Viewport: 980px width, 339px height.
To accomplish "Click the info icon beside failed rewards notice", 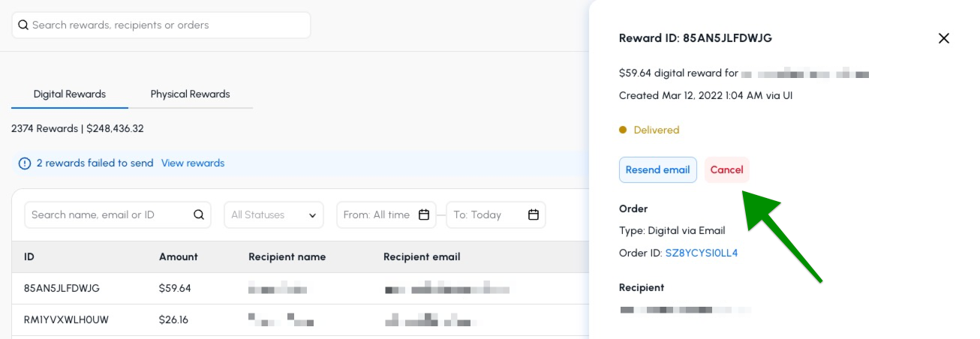I will 25,163.
